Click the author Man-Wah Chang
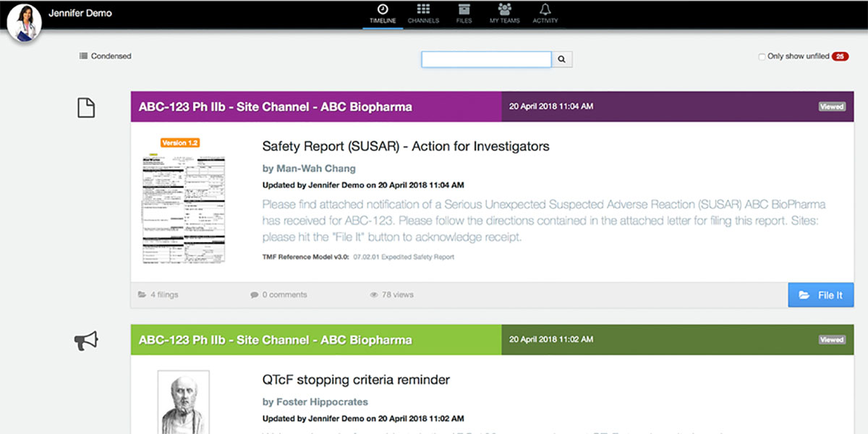This screenshot has width=868, height=434. (x=315, y=169)
